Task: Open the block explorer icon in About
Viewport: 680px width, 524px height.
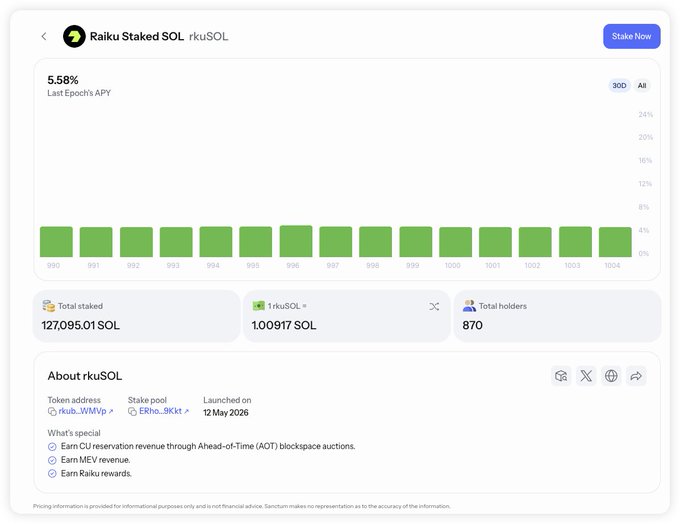Action: tap(561, 376)
